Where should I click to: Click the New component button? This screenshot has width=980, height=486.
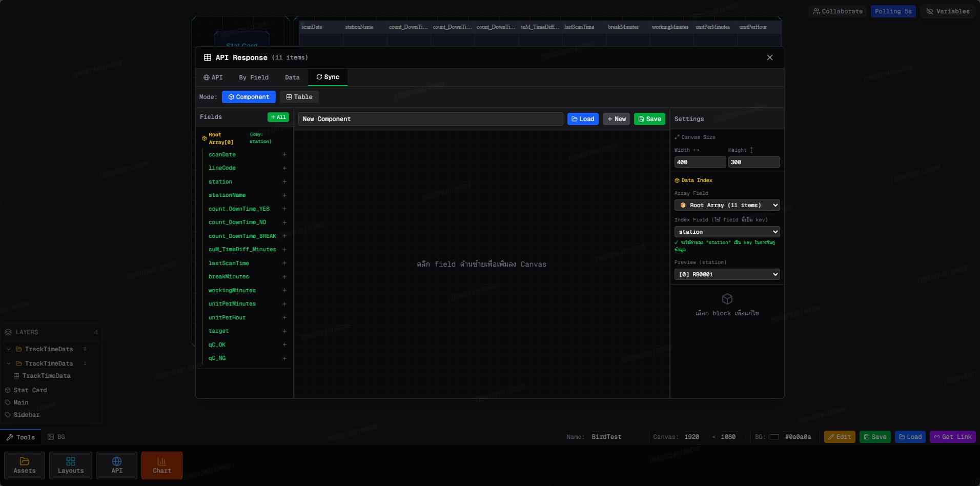[616, 119]
